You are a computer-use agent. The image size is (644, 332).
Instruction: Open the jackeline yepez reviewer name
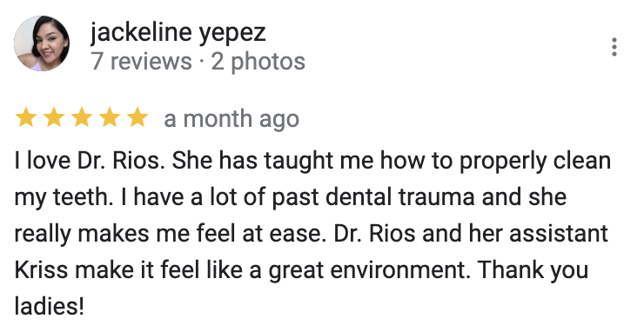178,33
